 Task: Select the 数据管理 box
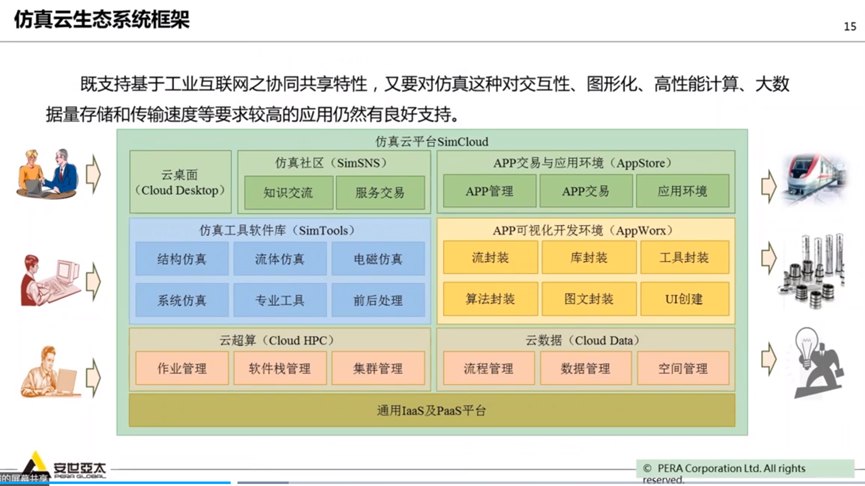coord(585,369)
